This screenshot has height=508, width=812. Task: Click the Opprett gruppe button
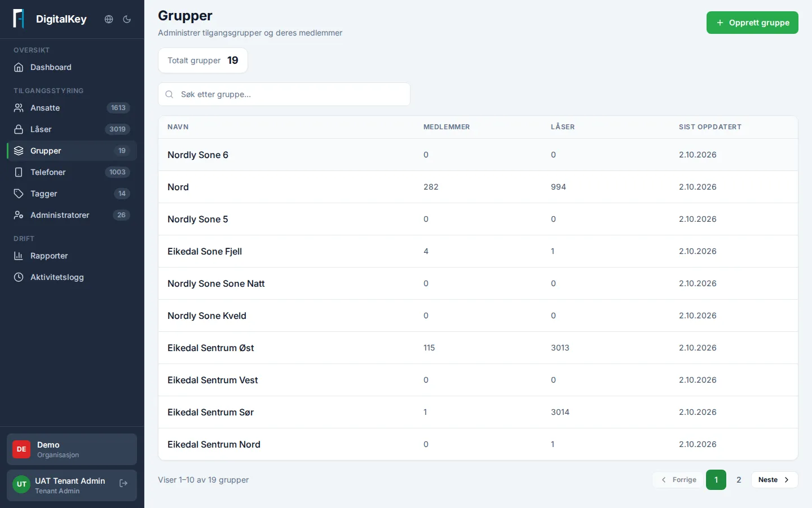tap(752, 23)
